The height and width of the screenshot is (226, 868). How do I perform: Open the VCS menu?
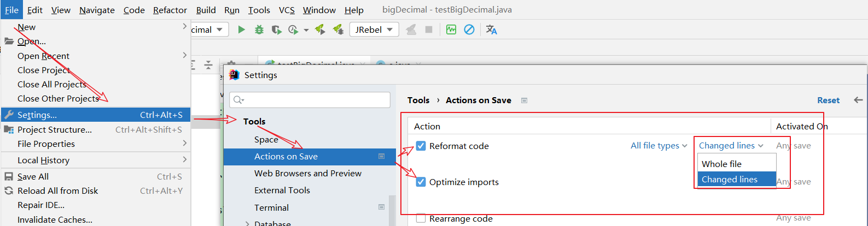287,10
